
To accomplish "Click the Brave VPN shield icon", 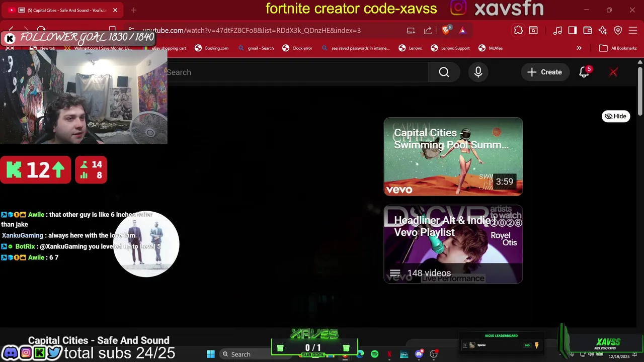I will [x=618, y=30].
